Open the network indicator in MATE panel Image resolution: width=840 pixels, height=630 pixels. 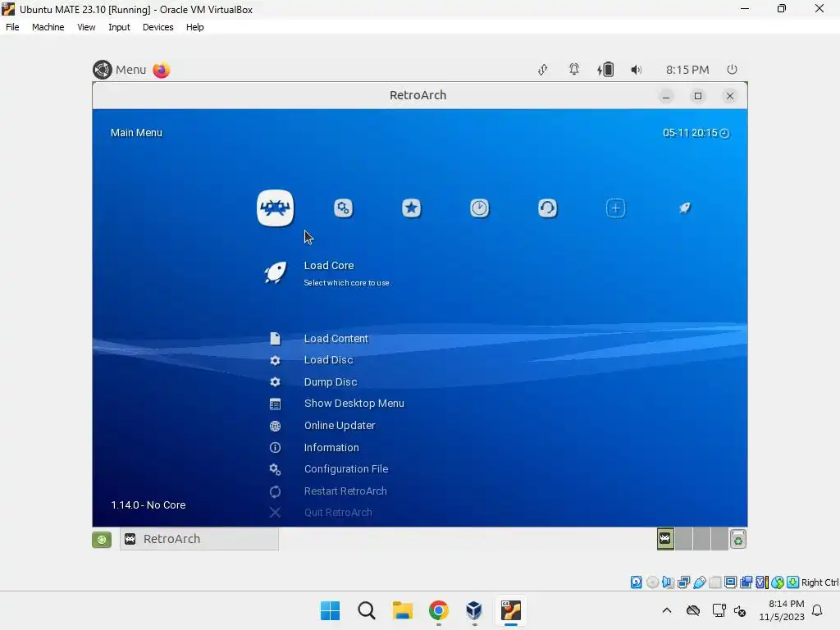[x=543, y=70]
